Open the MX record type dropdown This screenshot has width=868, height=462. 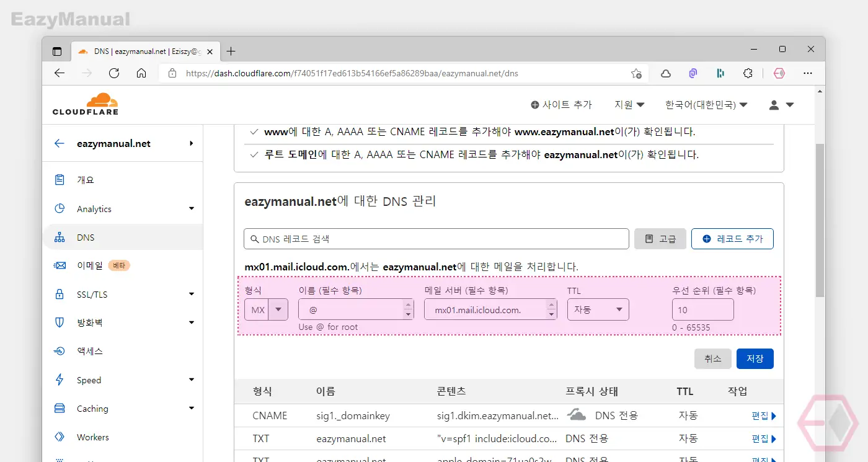pyautogui.click(x=266, y=309)
